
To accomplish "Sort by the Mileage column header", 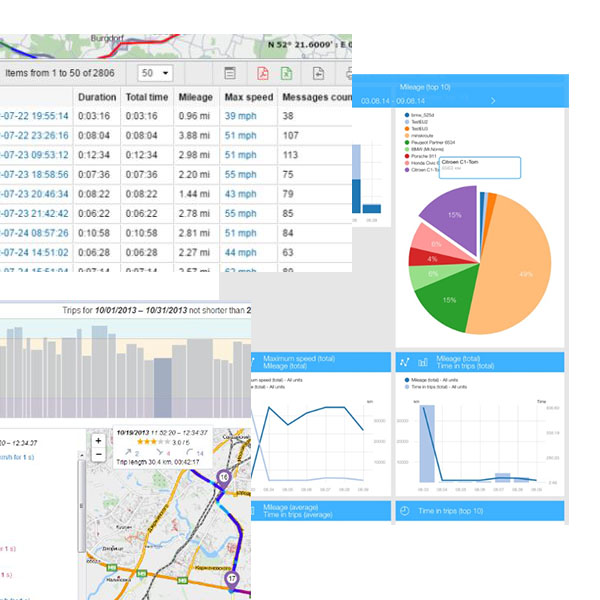I will pyautogui.click(x=196, y=97).
